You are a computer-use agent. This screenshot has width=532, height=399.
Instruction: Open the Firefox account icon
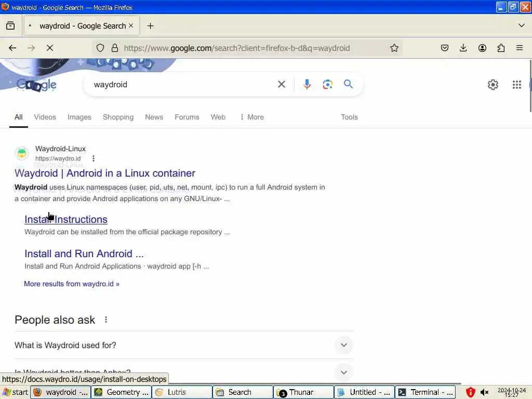point(482,48)
